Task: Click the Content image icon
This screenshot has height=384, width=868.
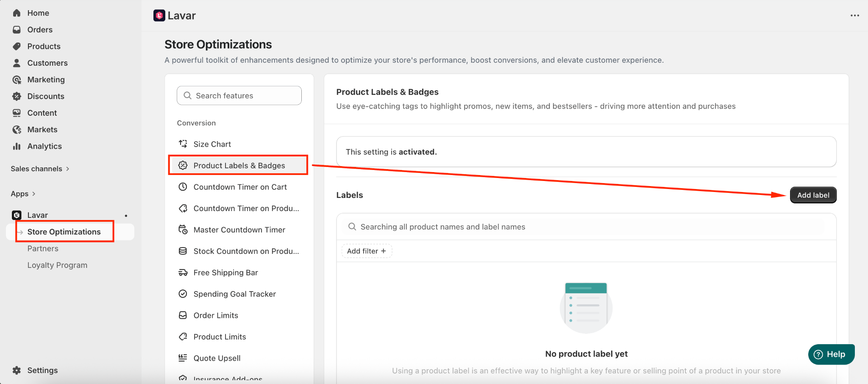Action: pyautogui.click(x=17, y=113)
